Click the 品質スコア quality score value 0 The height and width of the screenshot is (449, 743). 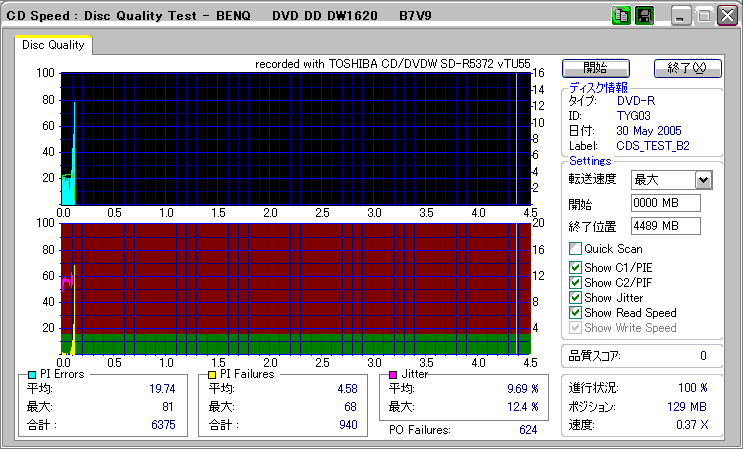pyautogui.click(x=703, y=356)
